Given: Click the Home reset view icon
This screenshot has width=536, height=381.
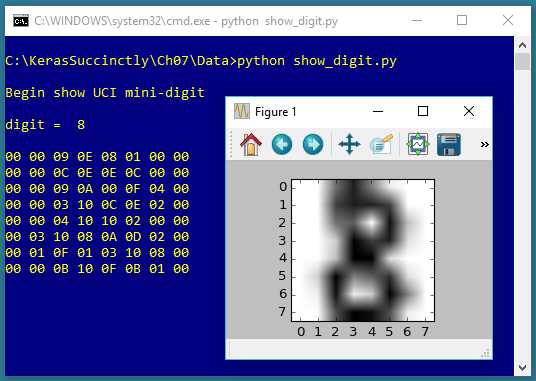Looking at the screenshot, I should tap(251, 145).
